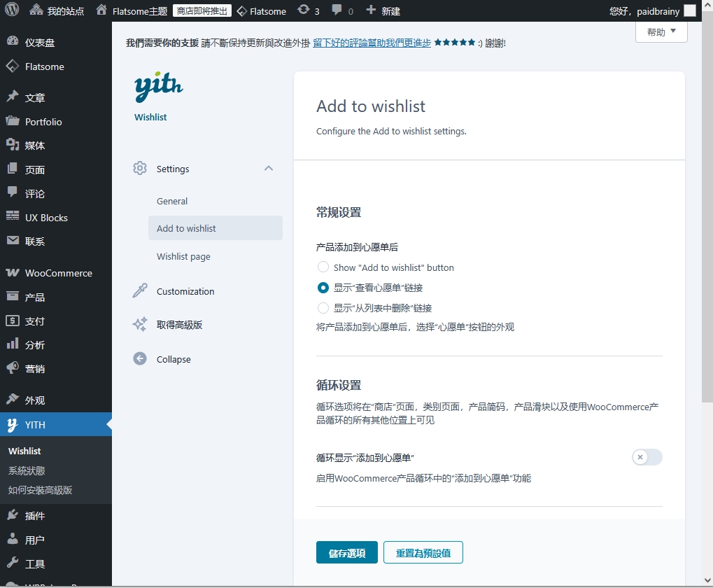
Task: Click the UX Blocks grid icon
Action: pyautogui.click(x=13, y=216)
